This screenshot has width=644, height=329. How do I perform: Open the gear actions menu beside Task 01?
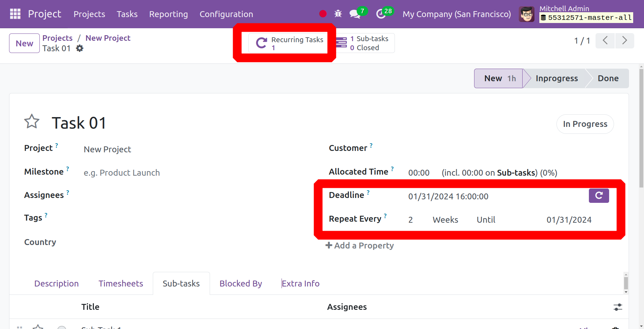[80, 48]
